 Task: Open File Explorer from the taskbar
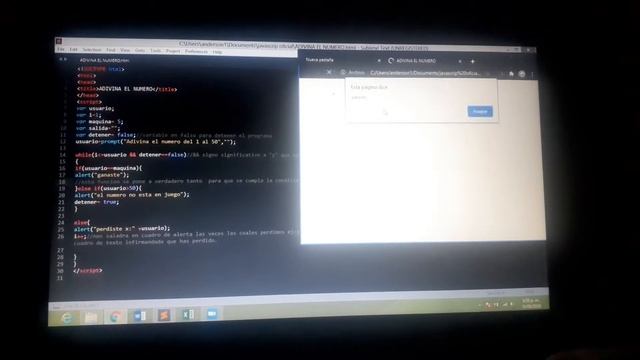91,317
